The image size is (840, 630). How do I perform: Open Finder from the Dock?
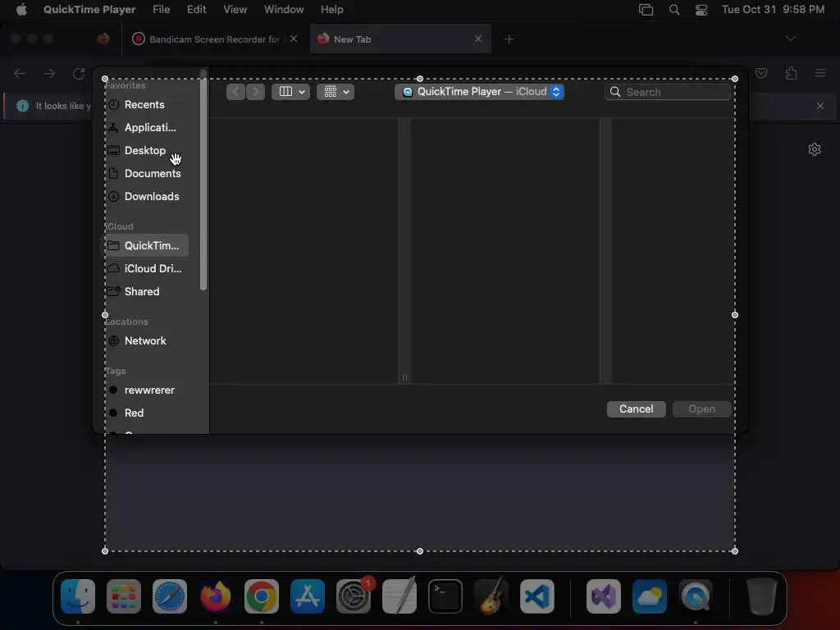78,596
